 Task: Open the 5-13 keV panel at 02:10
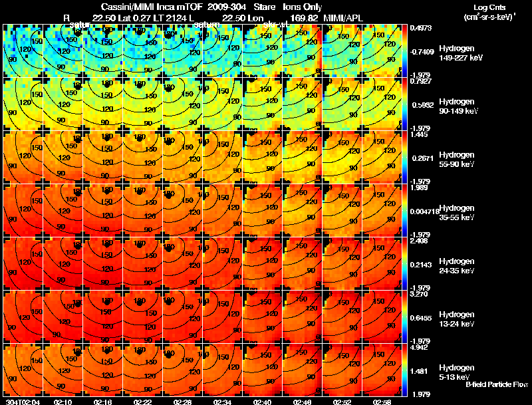[63, 370]
